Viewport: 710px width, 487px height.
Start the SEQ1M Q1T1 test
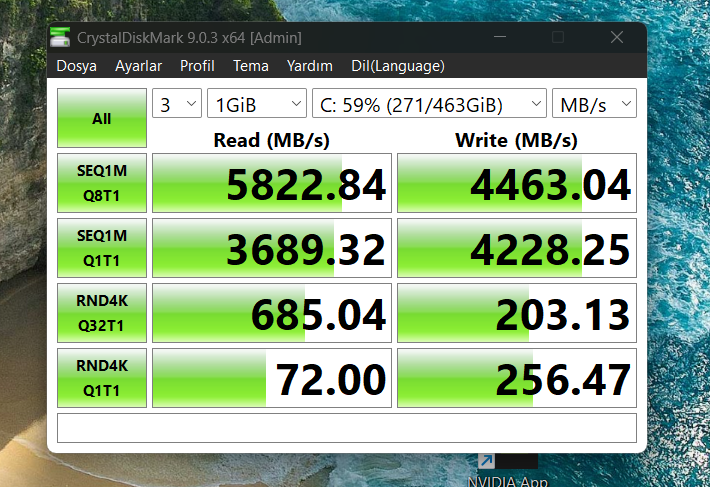coord(102,248)
